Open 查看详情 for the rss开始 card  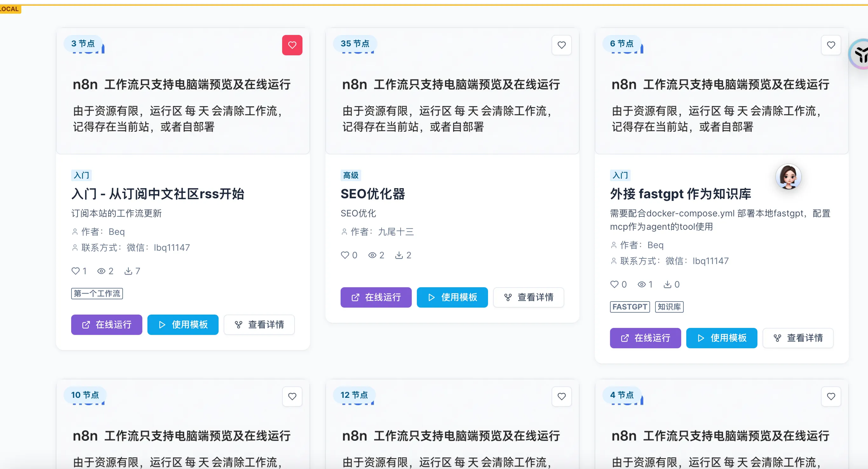click(259, 324)
